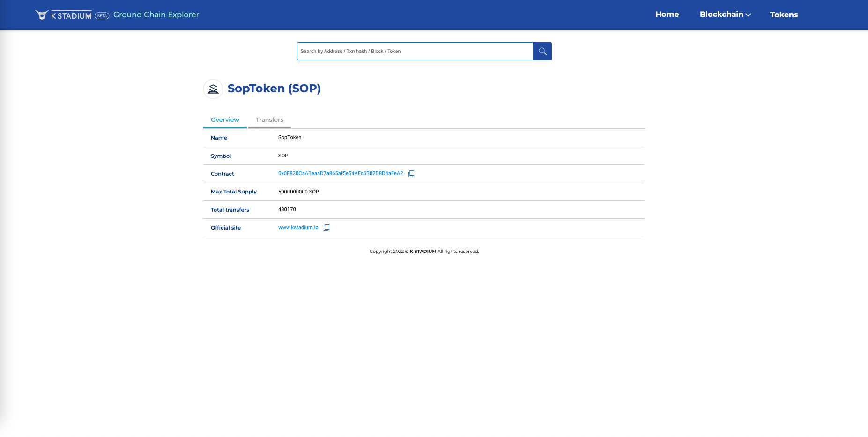This screenshot has height=437, width=868.
Task: Copy the official site URL using the copy icon
Action: (326, 228)
